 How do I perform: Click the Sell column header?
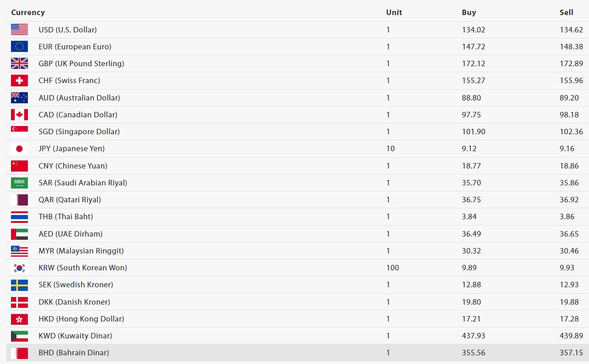tap(566, 12)
